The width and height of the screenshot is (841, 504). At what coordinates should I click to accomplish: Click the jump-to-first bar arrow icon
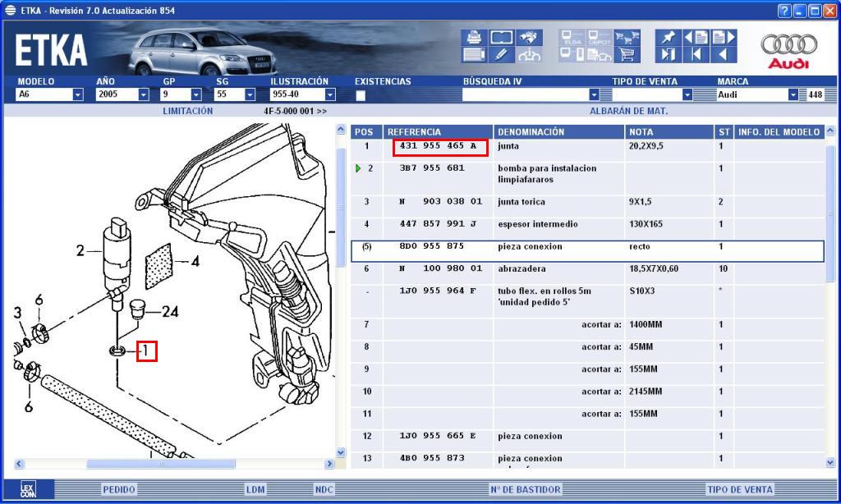coord(696,54)
